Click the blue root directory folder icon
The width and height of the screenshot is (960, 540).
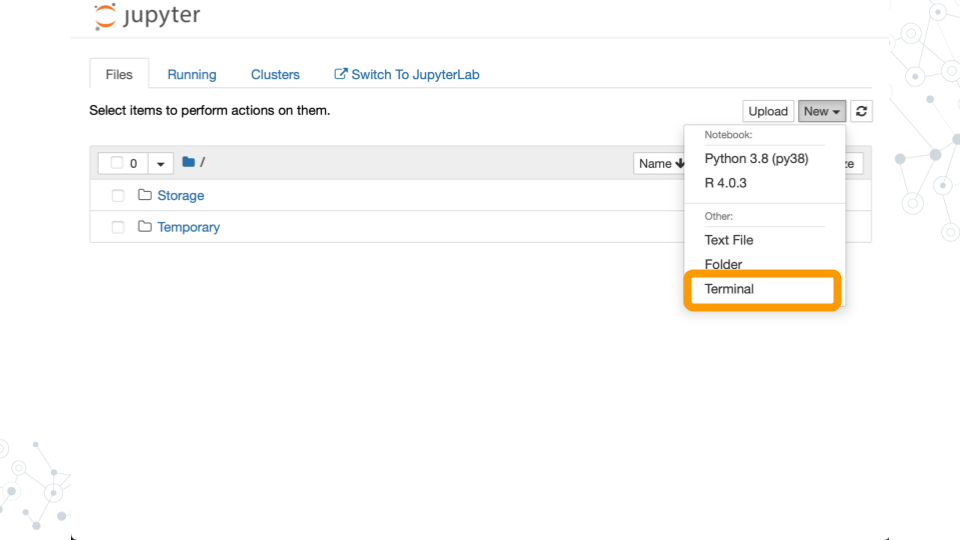tap(189, 162)
